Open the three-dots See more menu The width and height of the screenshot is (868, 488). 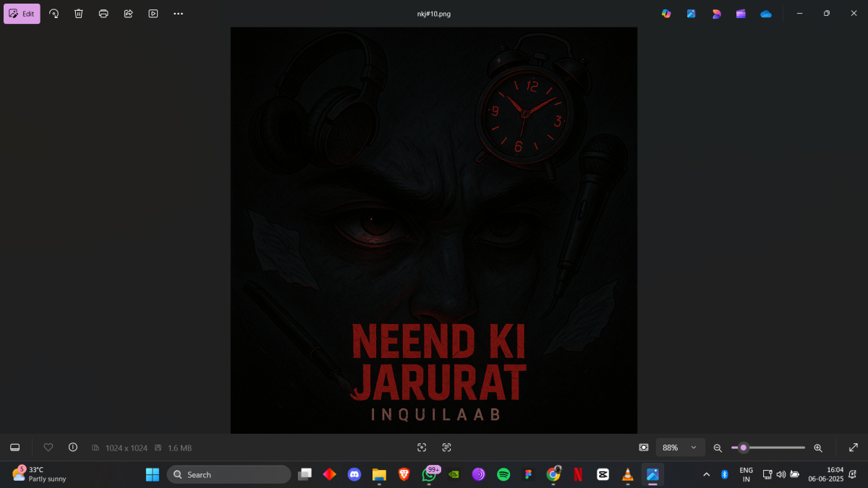[x=178, y=14]
